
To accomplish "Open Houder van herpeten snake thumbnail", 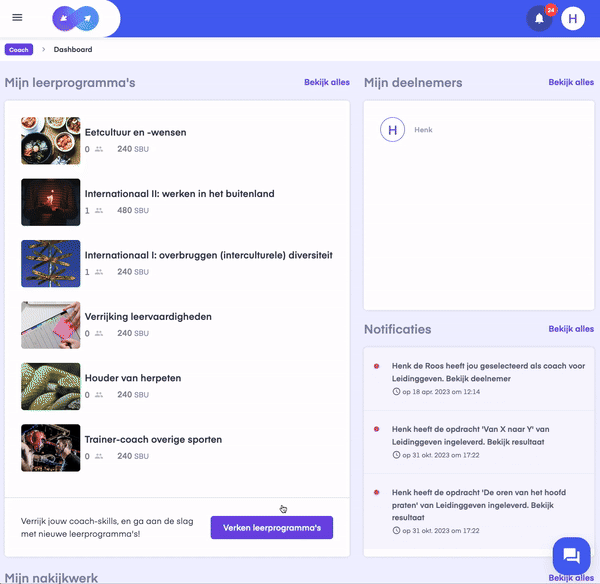I will click(51, 387).
